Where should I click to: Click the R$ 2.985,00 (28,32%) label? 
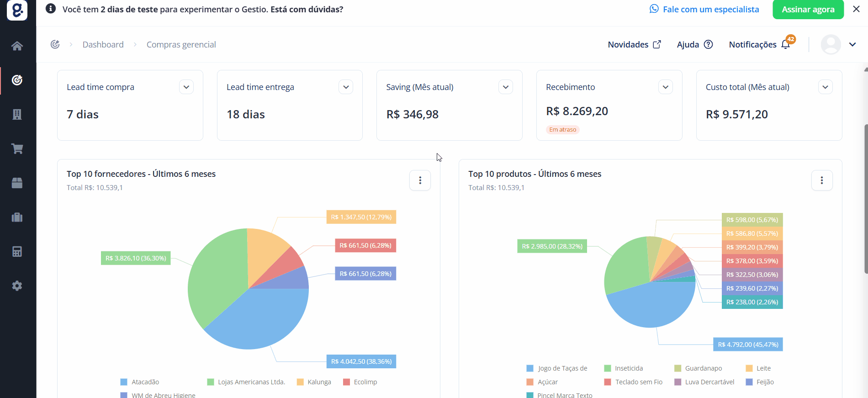pos(552,246)
